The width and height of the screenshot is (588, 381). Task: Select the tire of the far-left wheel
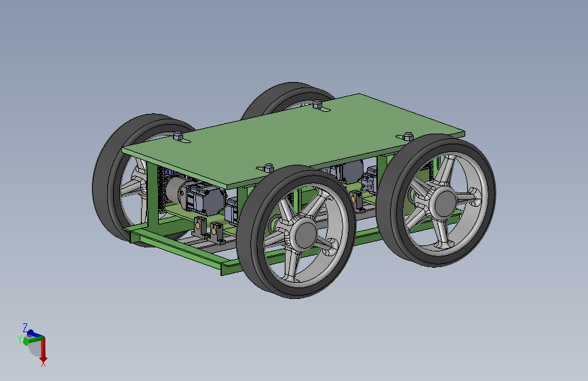pyautogui.click(x=107, y=180)
